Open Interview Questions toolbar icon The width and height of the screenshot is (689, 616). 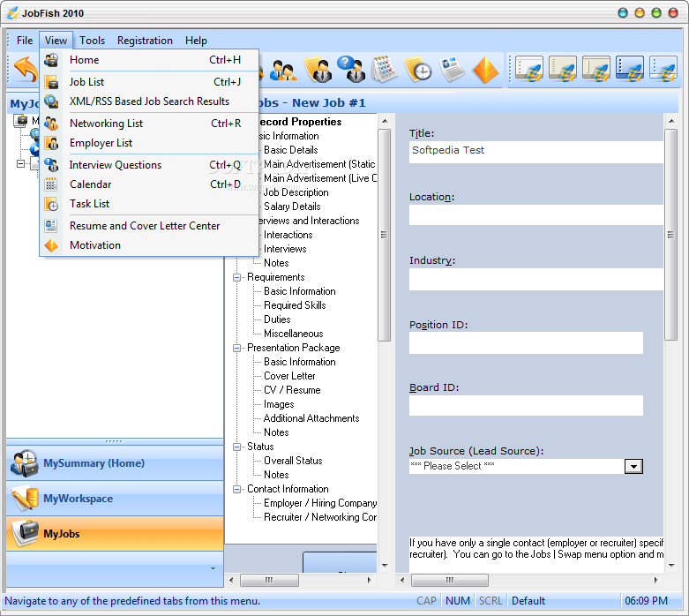coord(351,69)
